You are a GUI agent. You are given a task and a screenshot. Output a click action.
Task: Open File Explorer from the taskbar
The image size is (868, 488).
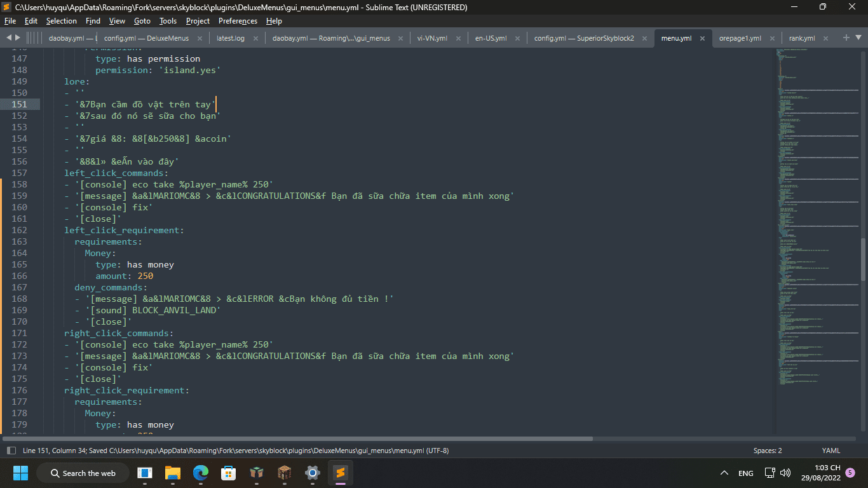tap(173, 473)
